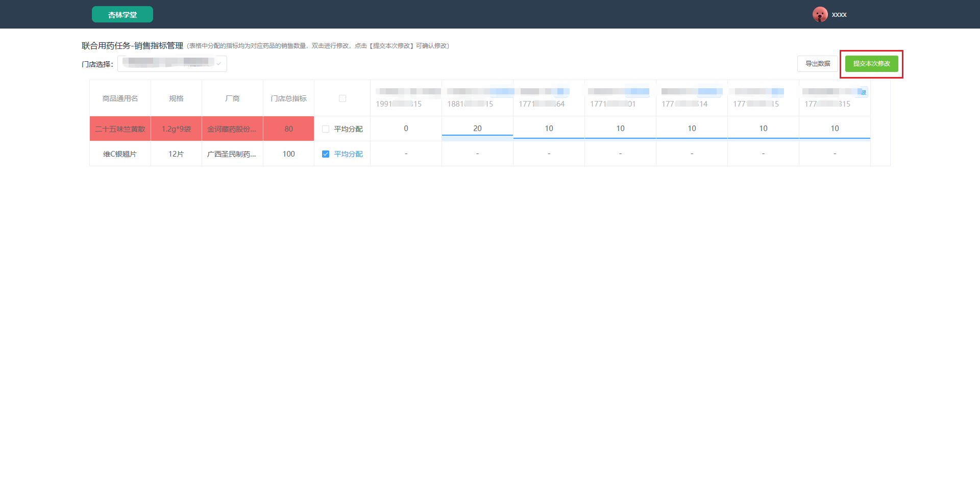This screenshot has width=980, height=483.
Task: Open the xxxx user menu
Action: [839, 15]
